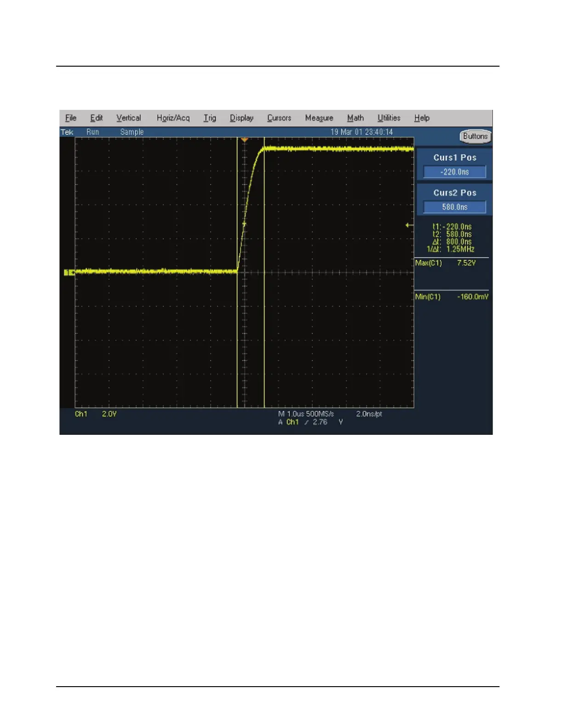Open the Cursors menu
Image resolution: width=563 pixels, height=728 pixels.
[x=279, y=118]
